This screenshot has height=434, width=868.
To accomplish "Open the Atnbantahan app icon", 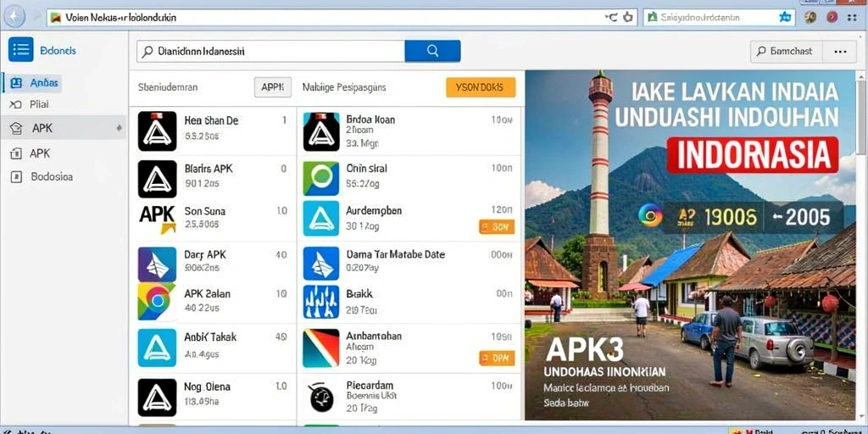I will pyautogui.click(x=321, y=348).
